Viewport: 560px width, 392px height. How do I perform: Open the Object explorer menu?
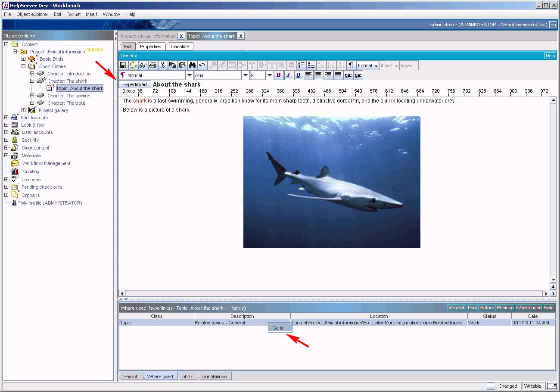pos(32,14)
